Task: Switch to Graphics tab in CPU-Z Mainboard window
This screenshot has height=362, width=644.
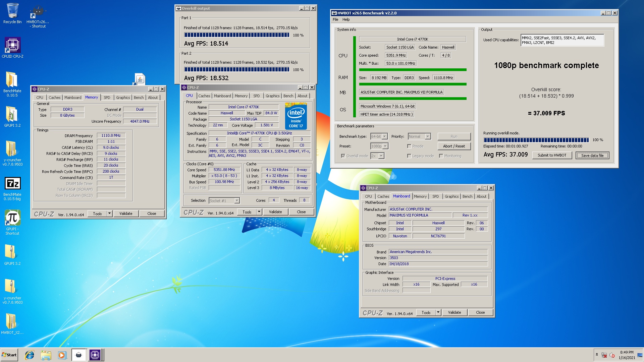Action: [x=451, y=196]
